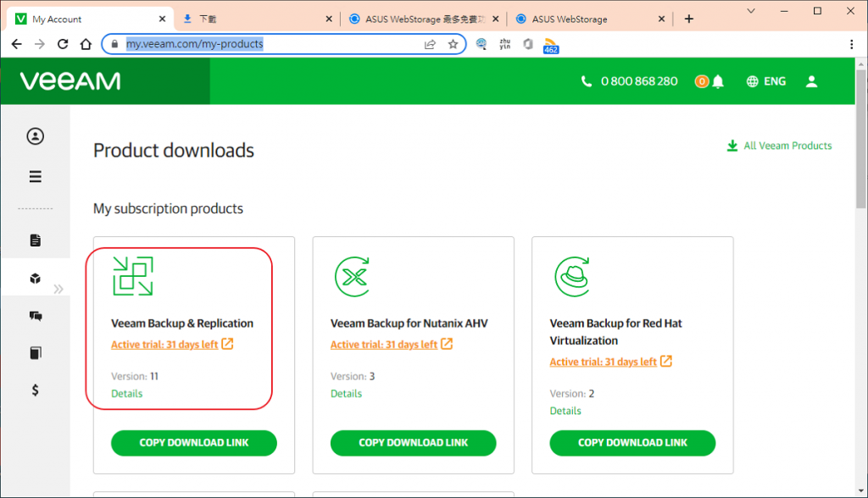Open Red Hat Virtualization active trial link
The height and width of the screenshot is (498, 868).
610,362
